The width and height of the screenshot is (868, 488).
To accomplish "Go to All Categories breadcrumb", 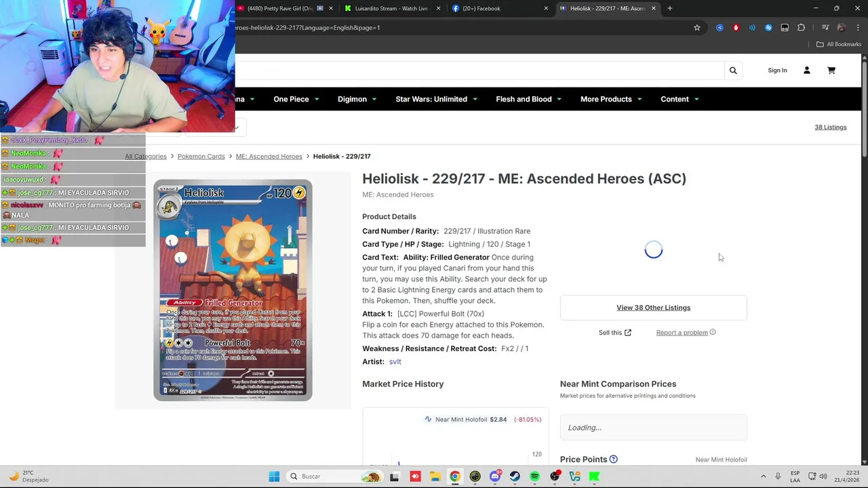I will [x=146, y=157].
